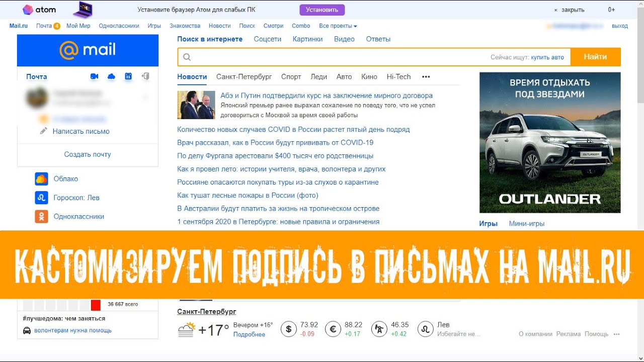Switch to the Hi-Tech news tab
This screenshot has height=362, width=644.
point(399,77)
